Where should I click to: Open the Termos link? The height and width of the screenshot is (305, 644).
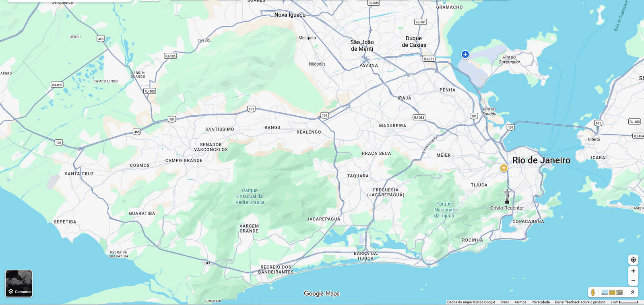(520, 302)
